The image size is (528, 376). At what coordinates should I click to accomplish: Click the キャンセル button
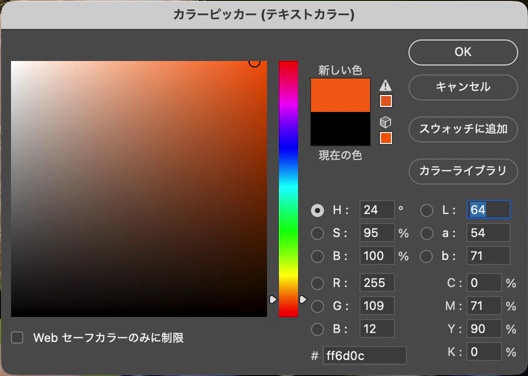pos(463,87)
